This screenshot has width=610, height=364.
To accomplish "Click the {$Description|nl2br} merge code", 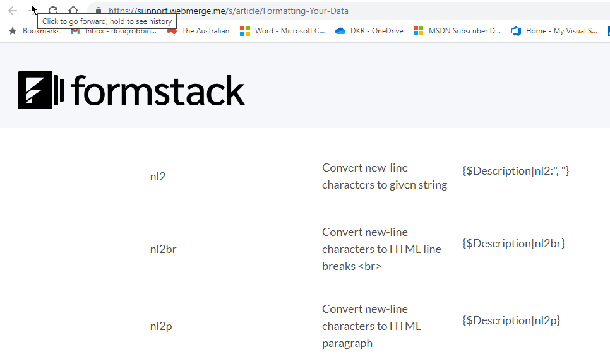I will pos(513,243).
